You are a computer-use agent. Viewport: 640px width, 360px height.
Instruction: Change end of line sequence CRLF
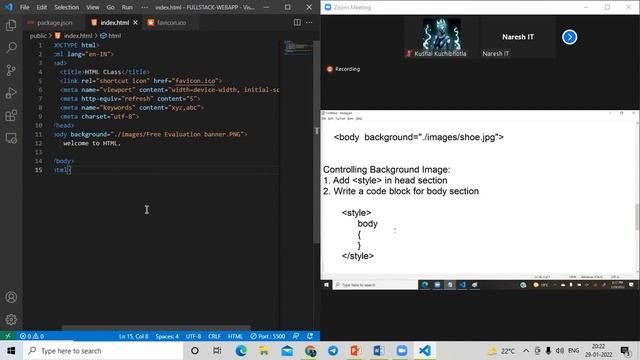pos(214,336)
